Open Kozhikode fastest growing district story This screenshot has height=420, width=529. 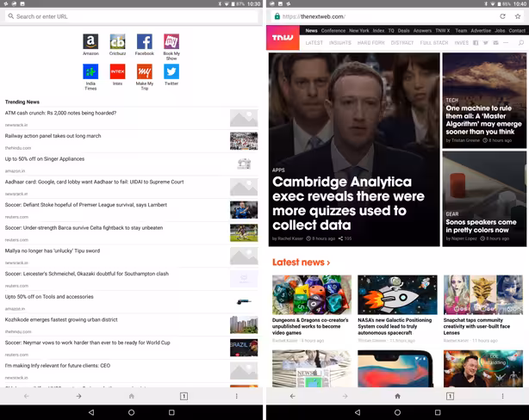(132, 325)
